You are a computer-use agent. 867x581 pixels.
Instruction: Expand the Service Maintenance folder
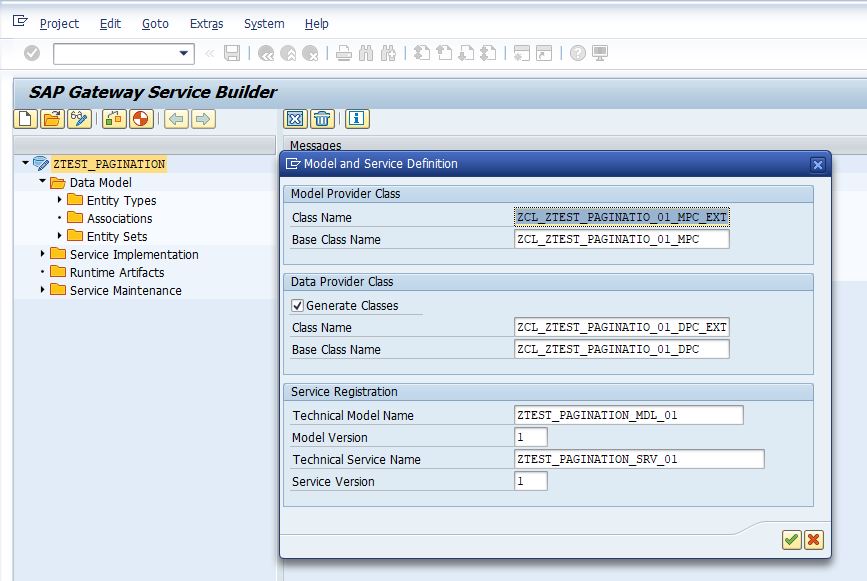point(42,290)
